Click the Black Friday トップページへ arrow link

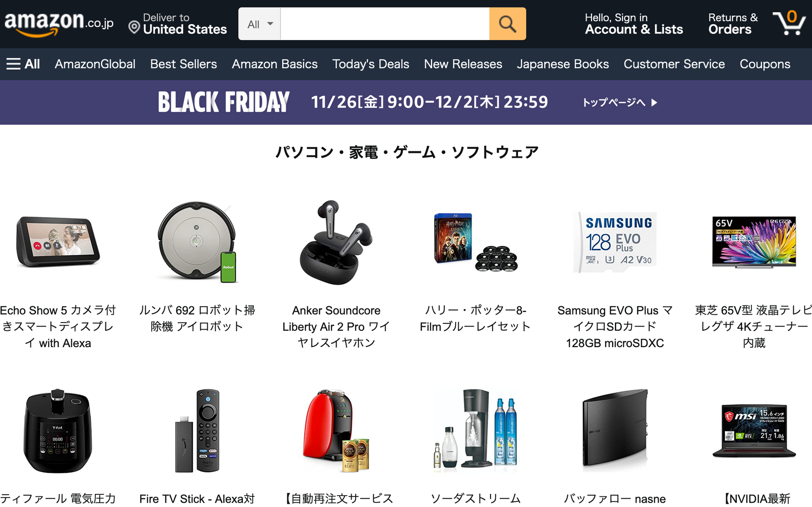click(620, 102)
